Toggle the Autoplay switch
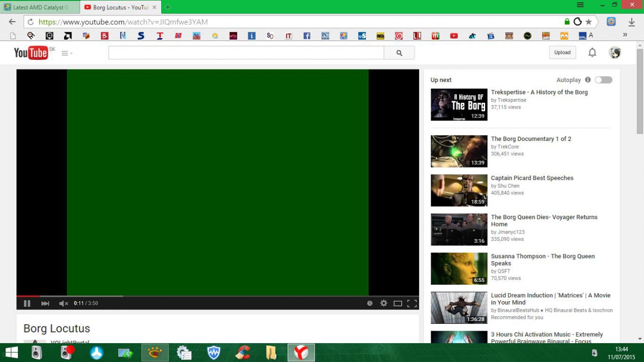This screenshot has height=362, width=644. click(603, 80)
